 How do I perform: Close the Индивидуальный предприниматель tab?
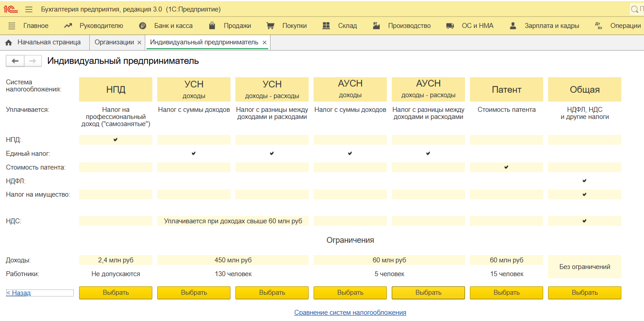pos(265,43)
